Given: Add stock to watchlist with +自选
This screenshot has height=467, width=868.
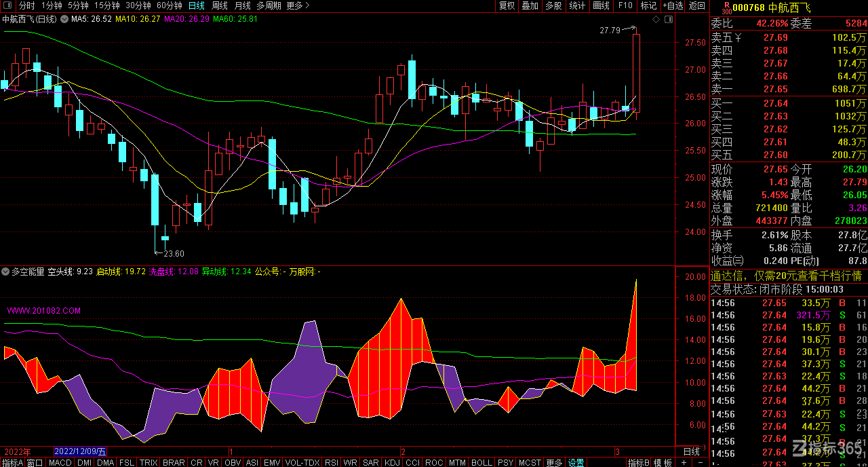Looking at the screenshot, I should [672, 5].
